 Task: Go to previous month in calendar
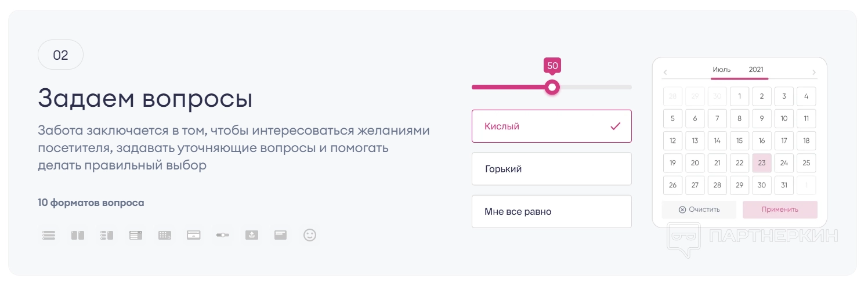665,73
